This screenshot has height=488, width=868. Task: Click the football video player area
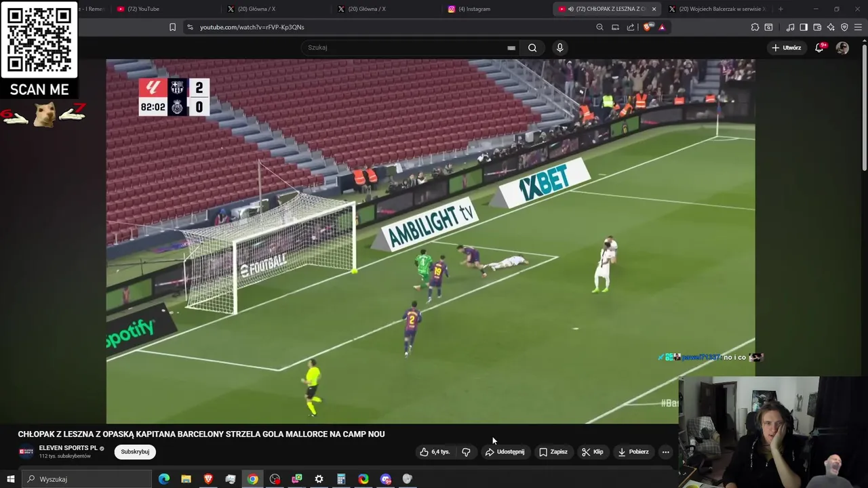point(430,241)
